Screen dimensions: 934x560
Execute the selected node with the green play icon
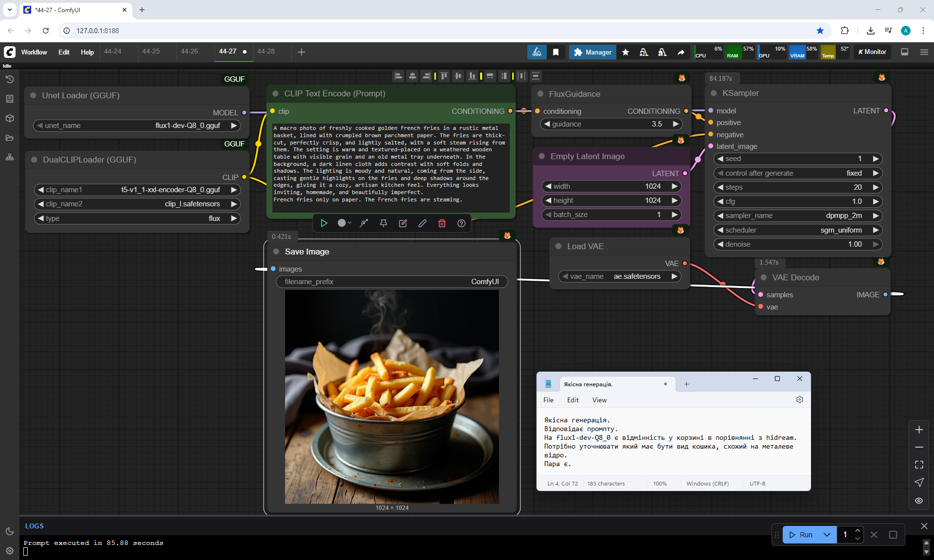click(324, 223)
